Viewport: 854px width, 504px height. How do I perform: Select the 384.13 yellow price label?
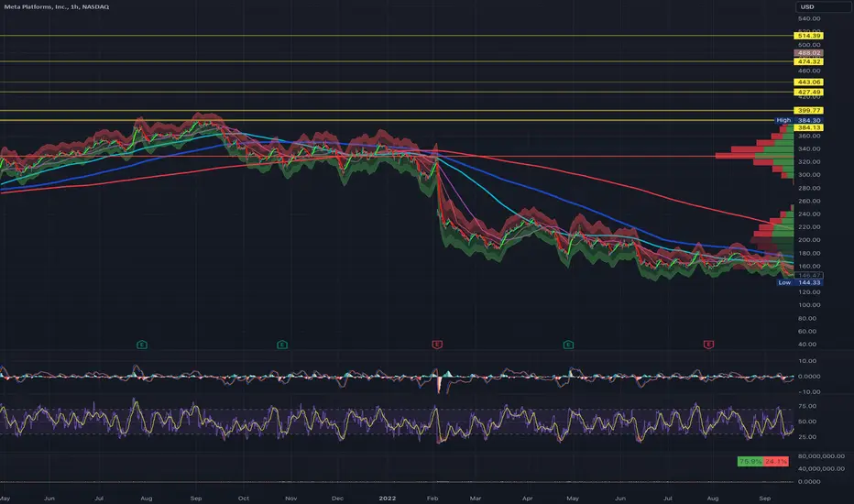pyautogui.click(x=809, y=127)
